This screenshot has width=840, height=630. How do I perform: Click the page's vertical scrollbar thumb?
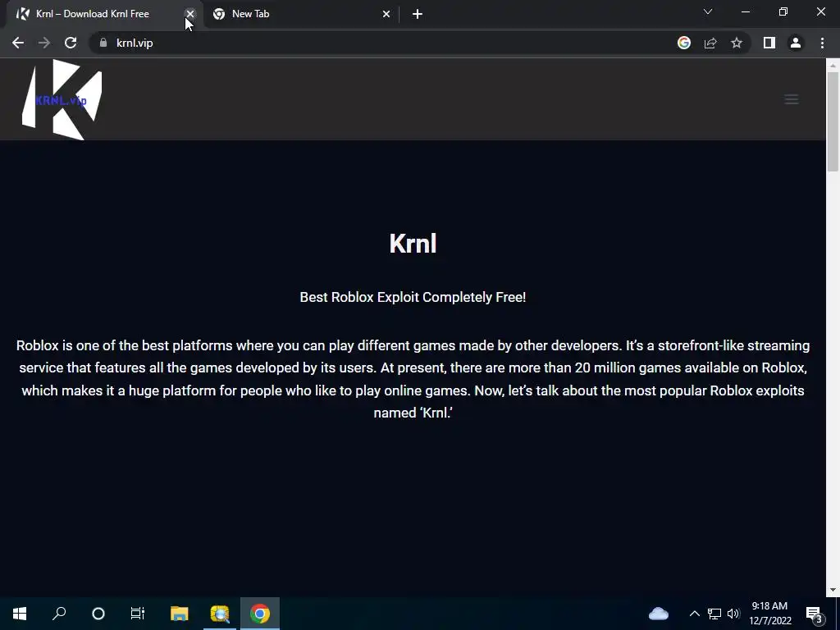point(833,122)
